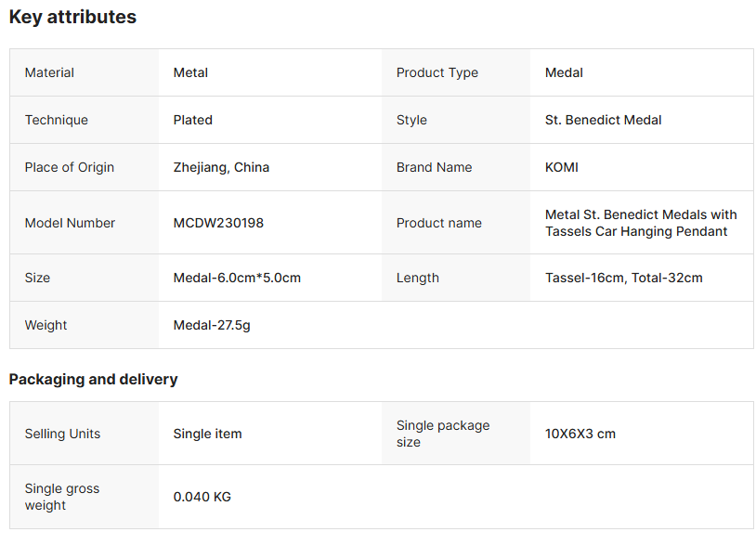Click the Tassel-16cm, Total-32cm length value
The height and width of the screenshot is (545, 756).
pyautogui.click(x=623, y=278)
